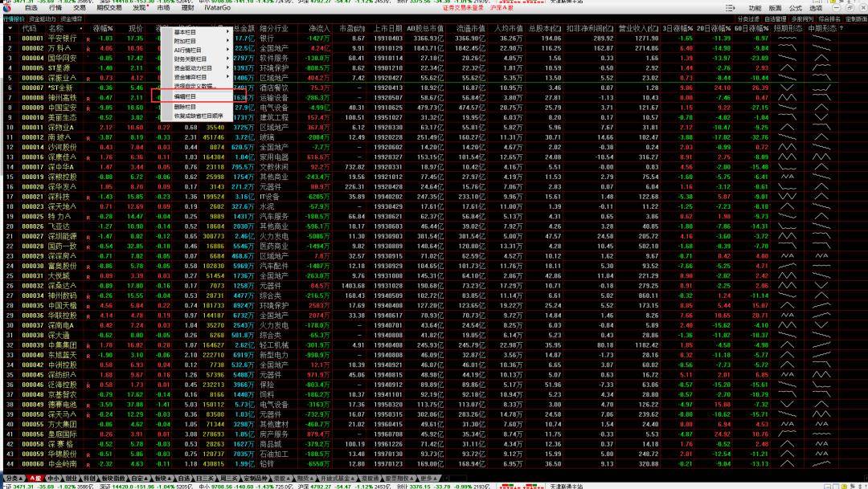Switch to the 行情报价 tab
Image resolution: width=868 pixels, height=489 pixels.
(x=14, y=18)
